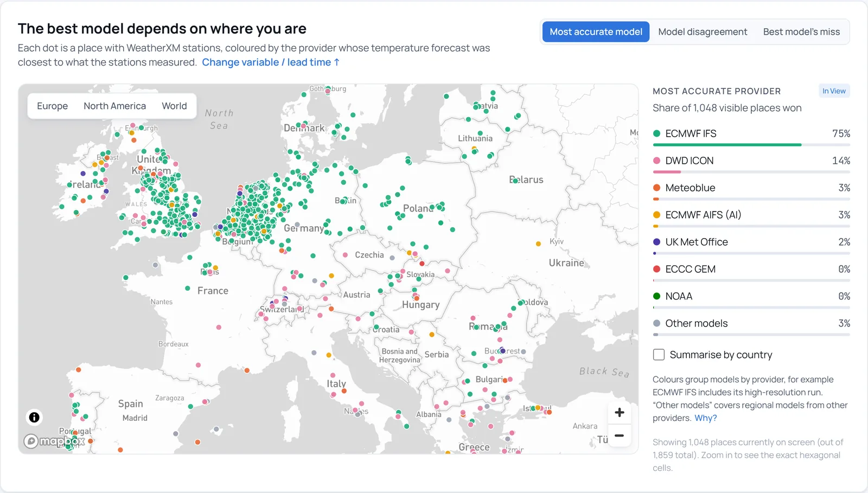Click the map zoom out minus button
The width and height of the screenshot is (868, 493).
[x=619, y=436]
